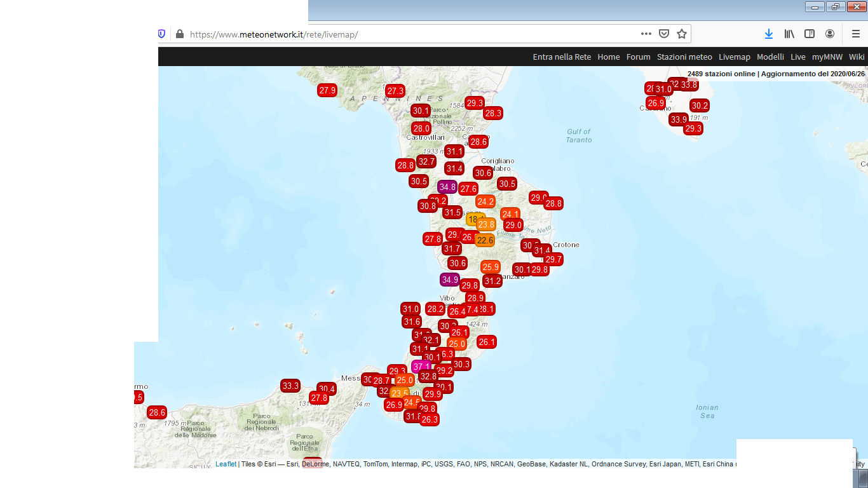Select the 33.3 station marker in Sicily
This screenshot has width=868, height=488.
click(x=290, y=386)
